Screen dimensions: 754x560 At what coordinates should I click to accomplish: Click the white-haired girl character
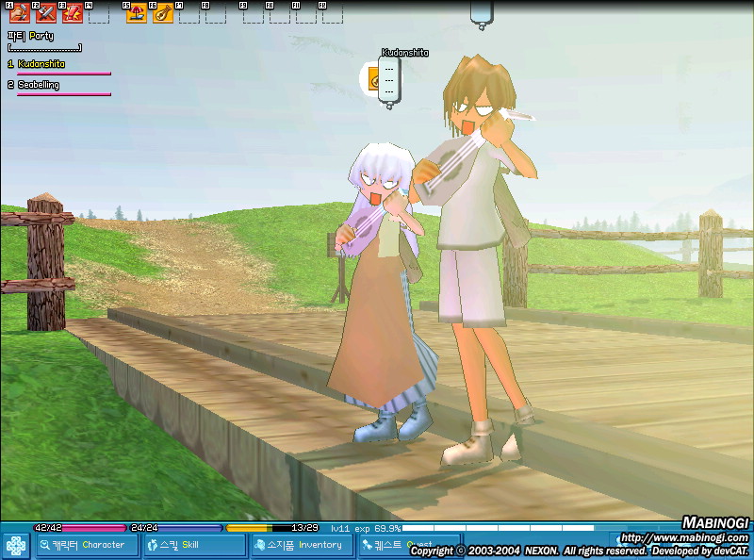[x=383, y=293]
